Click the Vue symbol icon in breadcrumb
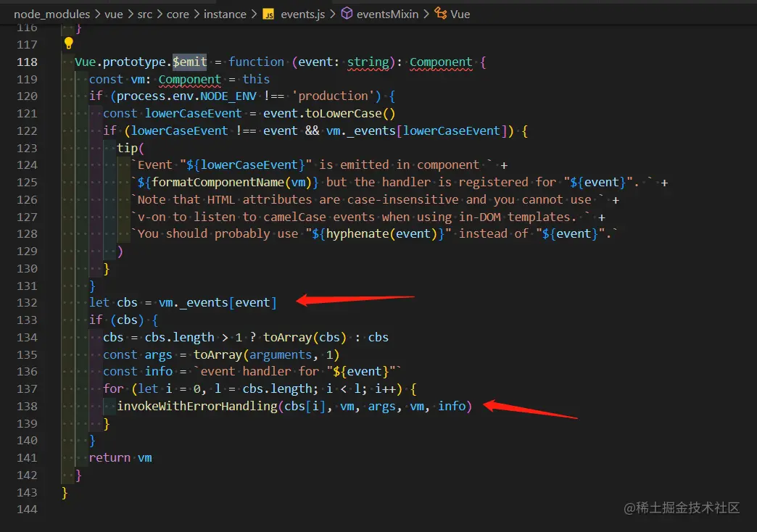The image size is (757, 532). point(440,13)
